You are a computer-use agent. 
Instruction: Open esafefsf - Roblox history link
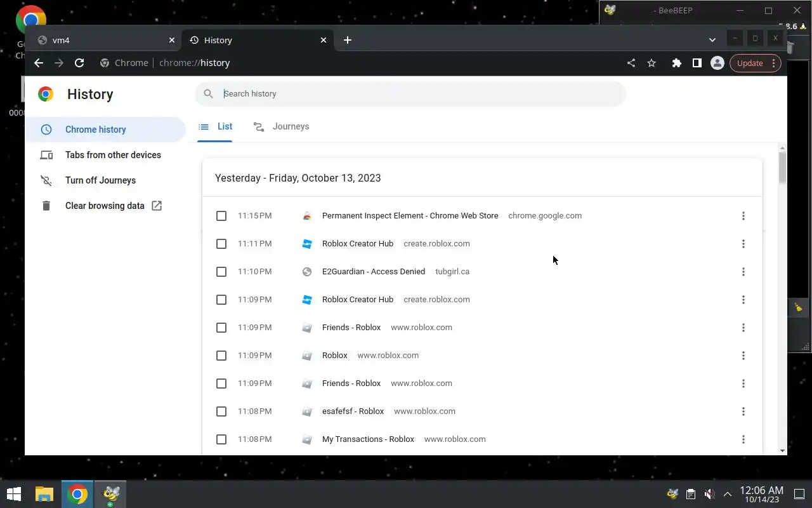353,411
